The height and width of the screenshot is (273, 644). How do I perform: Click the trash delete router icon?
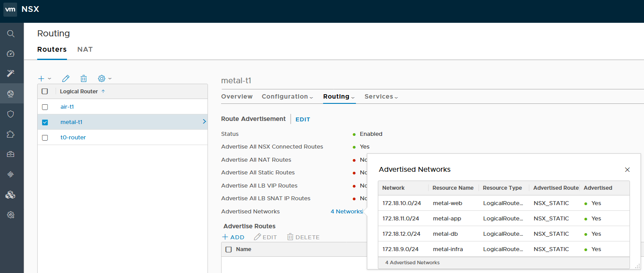(84, 78)
